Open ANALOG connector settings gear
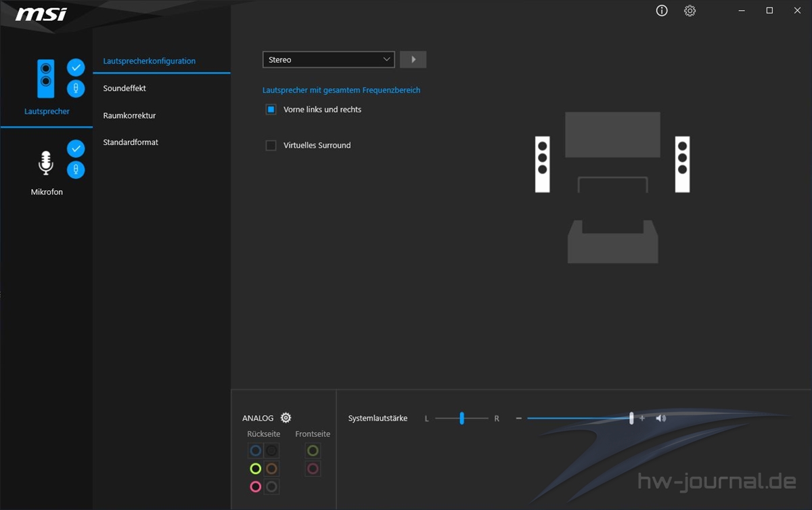The width and height of the screenshot is (812, 510). coord(286,418)
